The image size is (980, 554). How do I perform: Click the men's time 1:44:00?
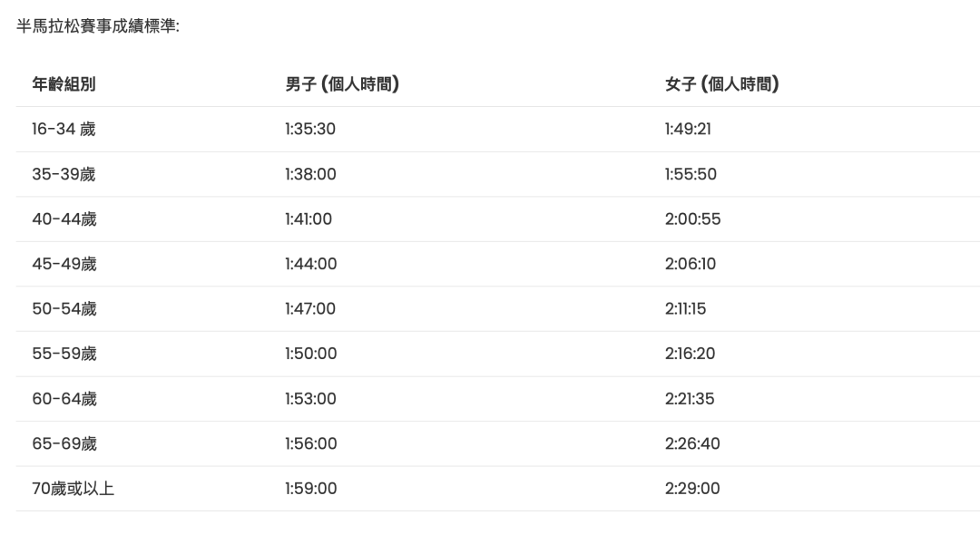310,264
